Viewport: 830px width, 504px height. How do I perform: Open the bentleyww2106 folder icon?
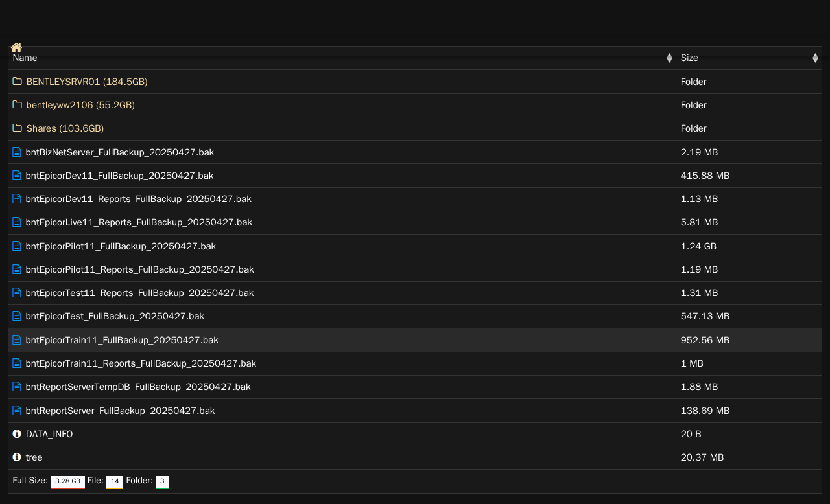(x=18, y=105)
